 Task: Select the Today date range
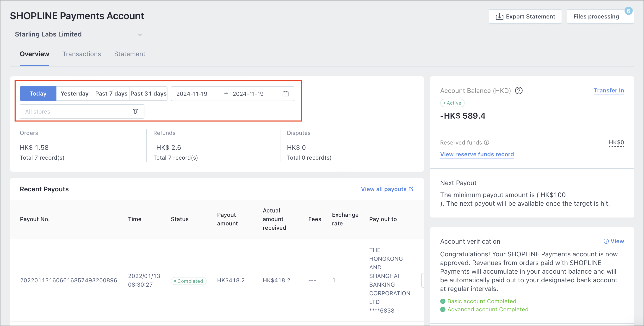coord(38,94)
